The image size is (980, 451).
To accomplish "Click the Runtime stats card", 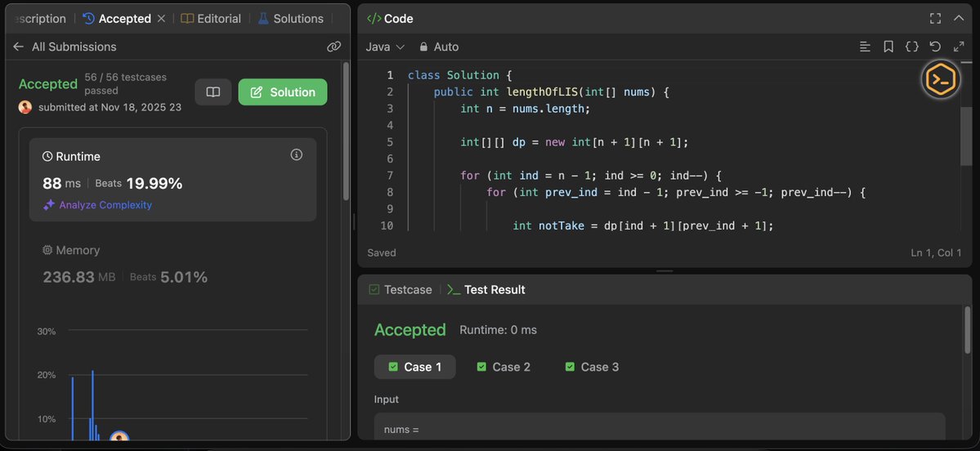I will tap(173, 180).
